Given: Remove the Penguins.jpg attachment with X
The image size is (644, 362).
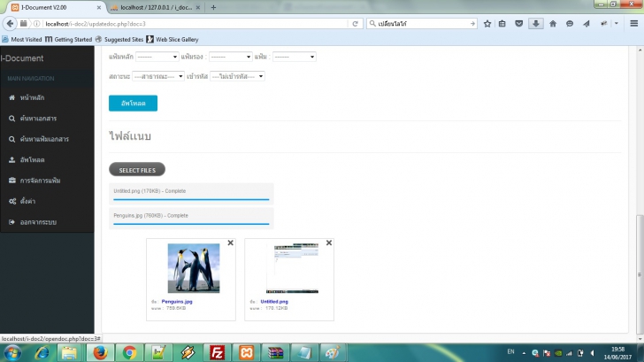Looking at the screenshot, I should pos(230,243).
